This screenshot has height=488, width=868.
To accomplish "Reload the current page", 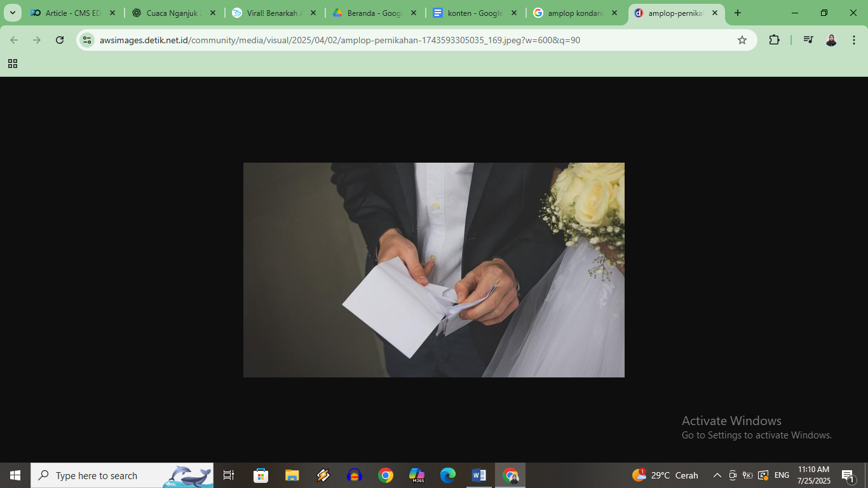I will 60,40.
